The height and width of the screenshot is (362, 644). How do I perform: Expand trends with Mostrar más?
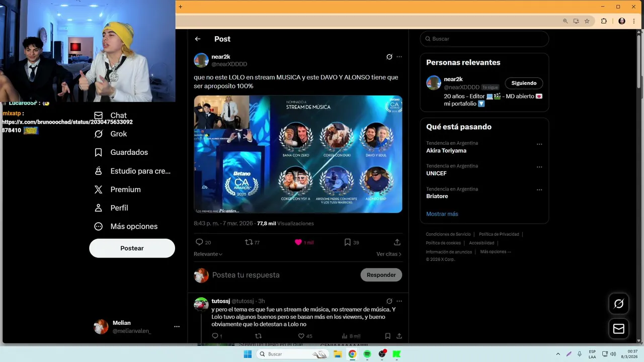(x=442, y=214)
